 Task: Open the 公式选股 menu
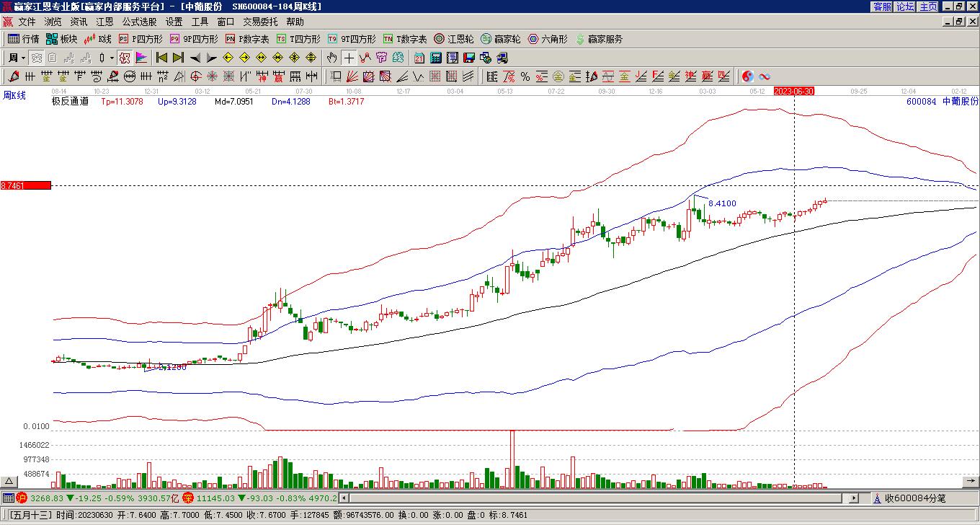point(139,22)
